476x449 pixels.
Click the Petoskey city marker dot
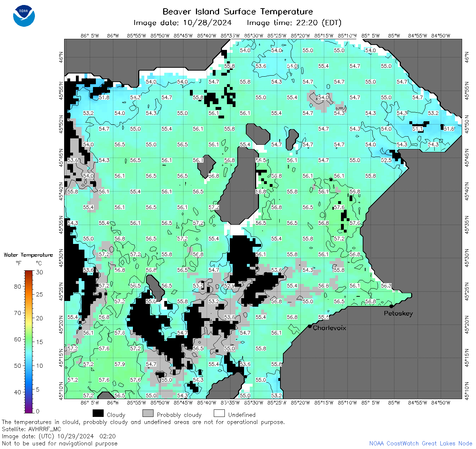point(391,306)
